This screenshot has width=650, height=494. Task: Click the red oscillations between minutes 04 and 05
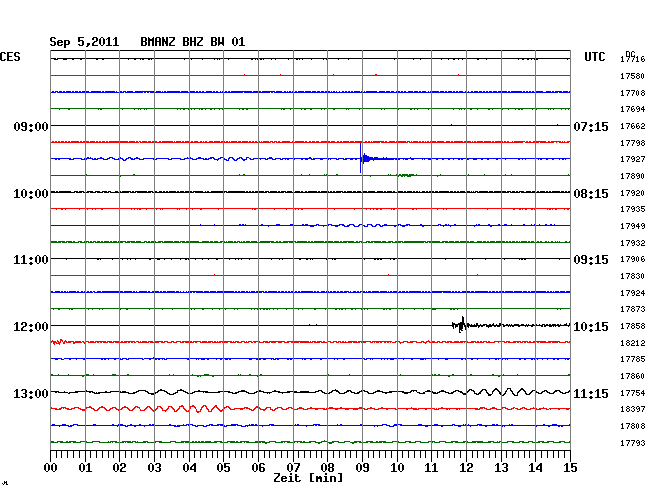point(206,409)
